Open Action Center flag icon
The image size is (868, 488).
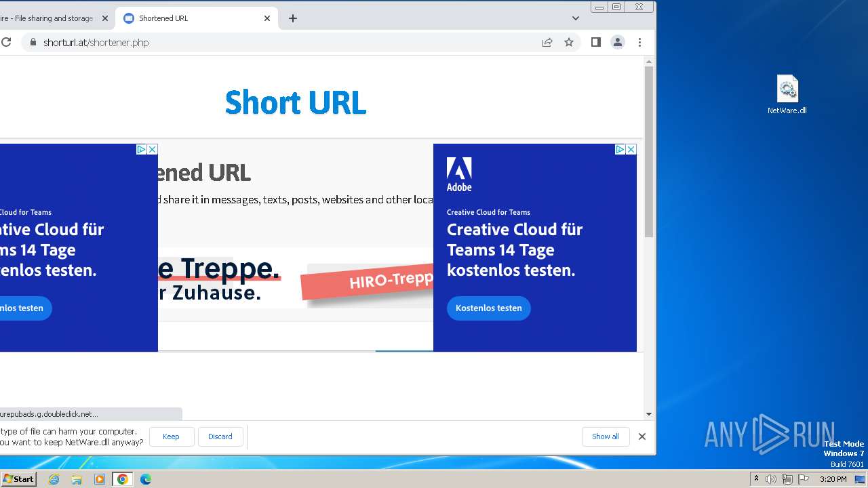pos(804,479)
